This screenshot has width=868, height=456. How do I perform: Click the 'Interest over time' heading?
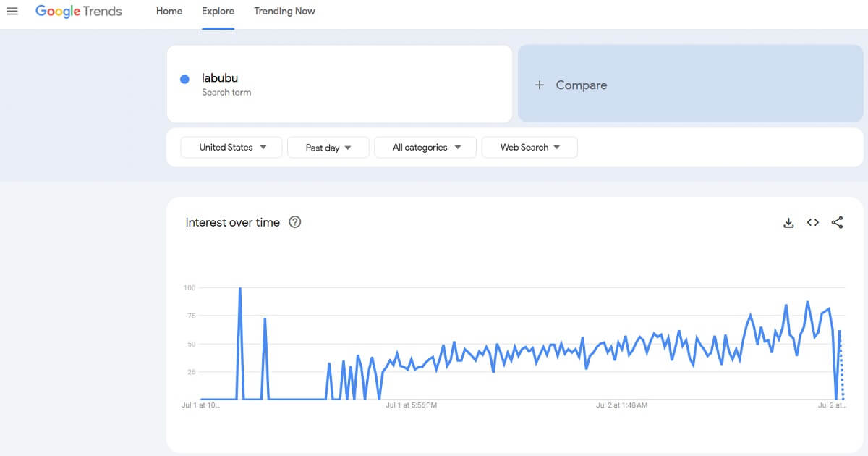232,222
